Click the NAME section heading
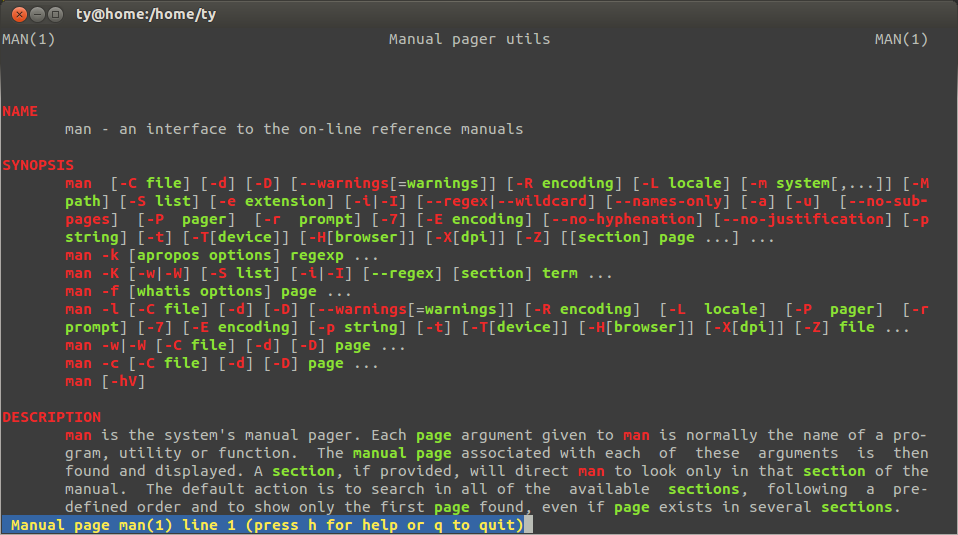The height and width of the screenshot is (535, 958). pyautogui.click(x=20, y=111)
